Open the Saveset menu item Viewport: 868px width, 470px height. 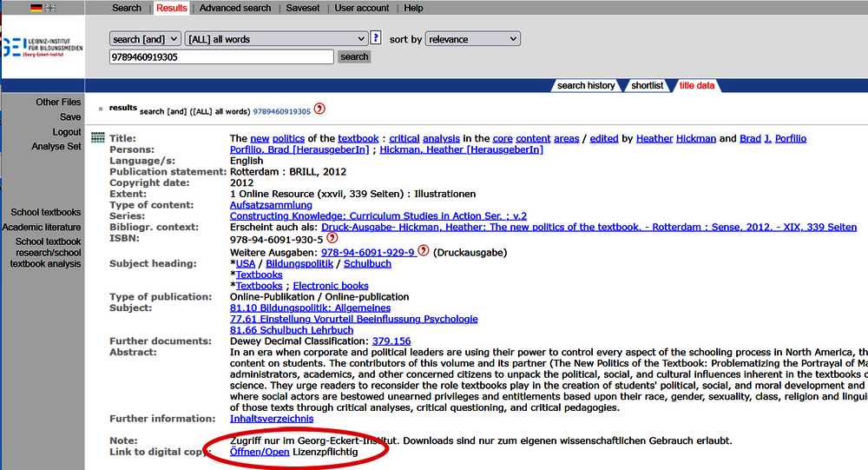pyautogui.click(x=303, y=8)
